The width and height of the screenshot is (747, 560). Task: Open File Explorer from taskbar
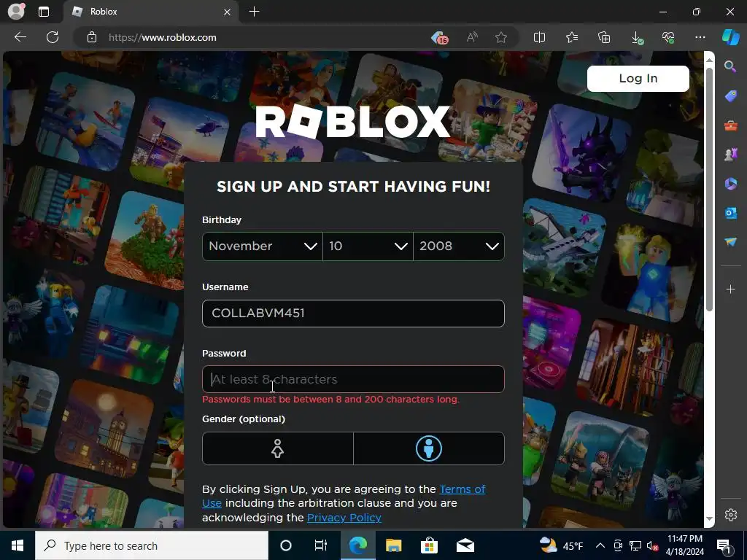[x=393, y=545]
